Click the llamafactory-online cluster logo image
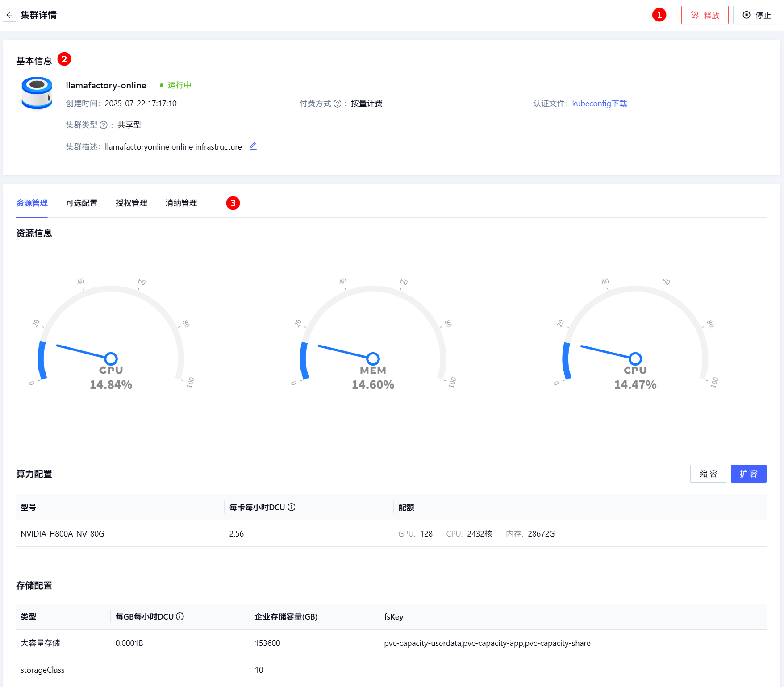784x687 pixels. (37, 93)
